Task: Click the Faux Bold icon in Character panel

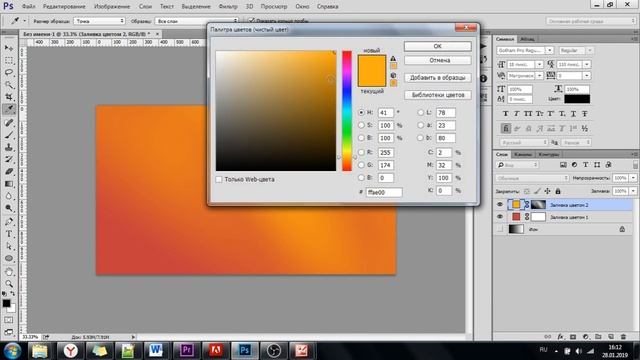Action: [x=506, y=114]
